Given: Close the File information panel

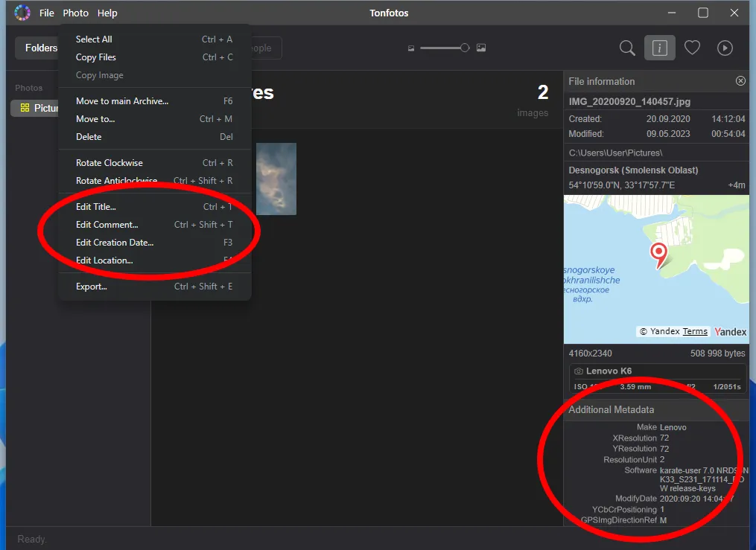Looking at the screenshot, I should point(740,81).
